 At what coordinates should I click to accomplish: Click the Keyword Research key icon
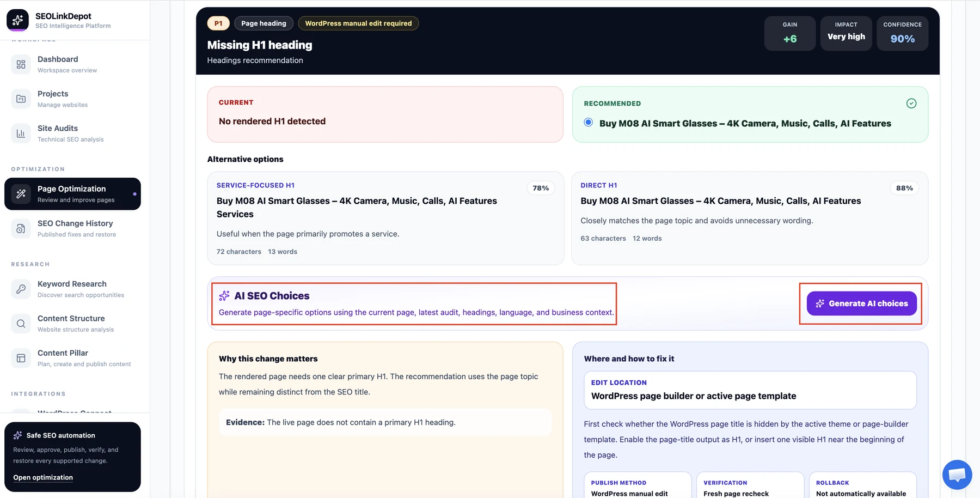click(x=21, y=289)
